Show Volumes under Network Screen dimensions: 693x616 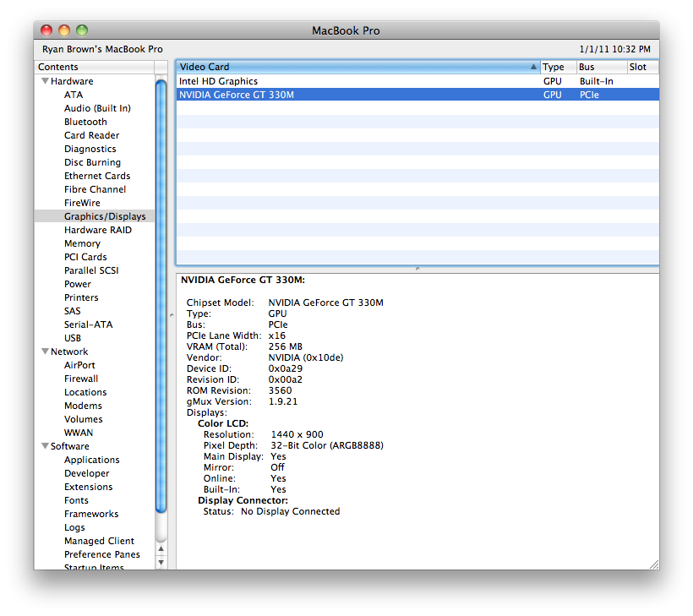(83, 419)
